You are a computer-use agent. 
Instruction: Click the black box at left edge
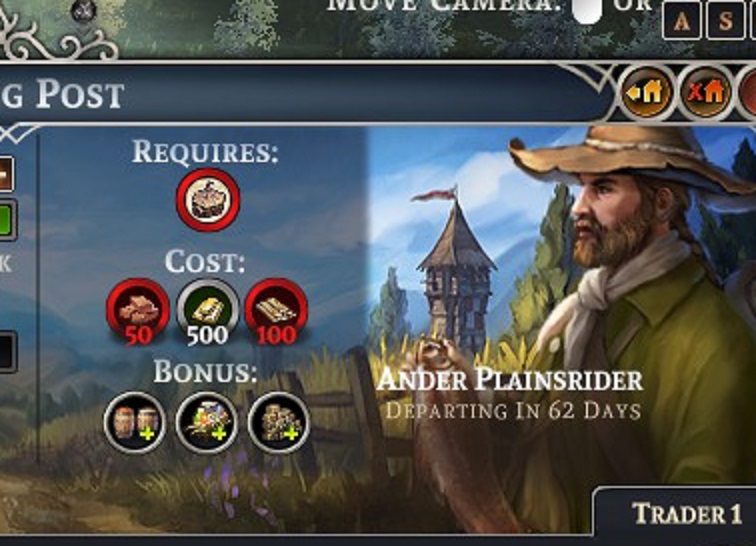[x=6, y=352]
